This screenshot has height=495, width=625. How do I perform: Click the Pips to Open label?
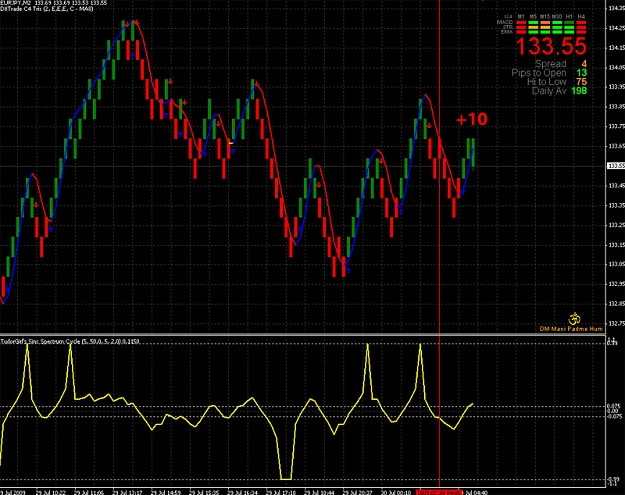(x=539, y=73)
